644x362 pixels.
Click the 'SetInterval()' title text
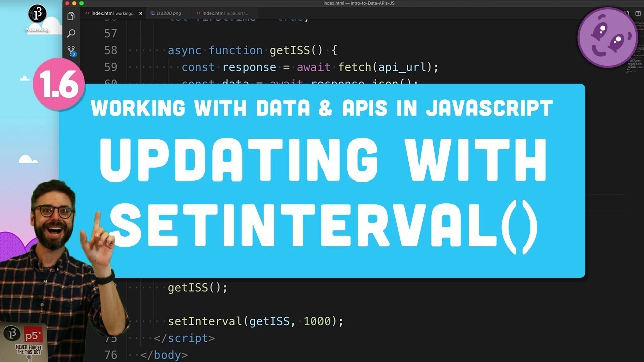pos(323,227)
